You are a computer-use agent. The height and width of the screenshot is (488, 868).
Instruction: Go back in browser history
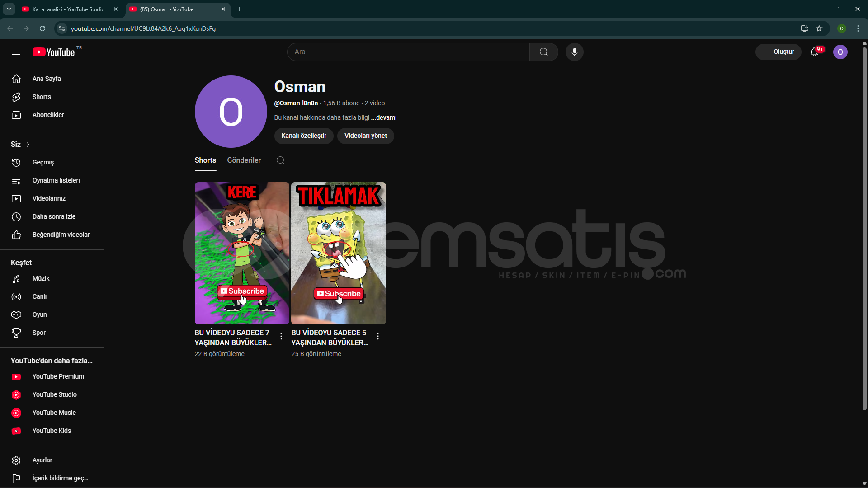coord(10,28)
